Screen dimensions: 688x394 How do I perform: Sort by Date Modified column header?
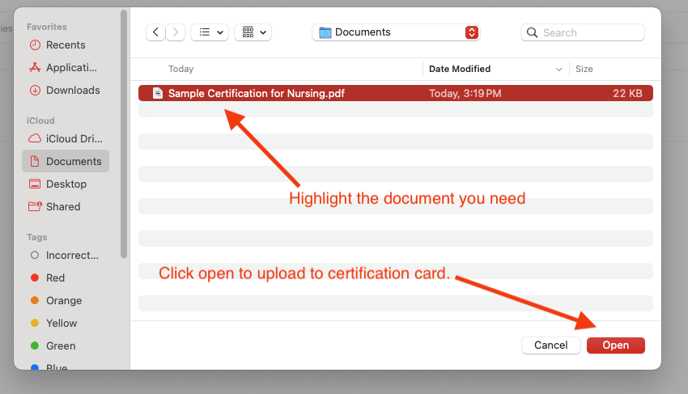(x=460, y=69)
